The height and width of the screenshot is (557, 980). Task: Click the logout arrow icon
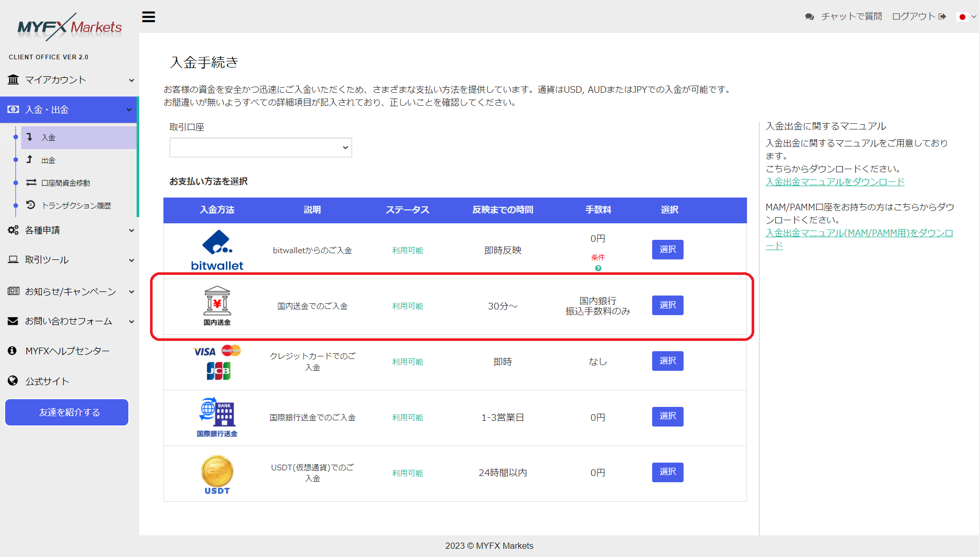point(942,17)
